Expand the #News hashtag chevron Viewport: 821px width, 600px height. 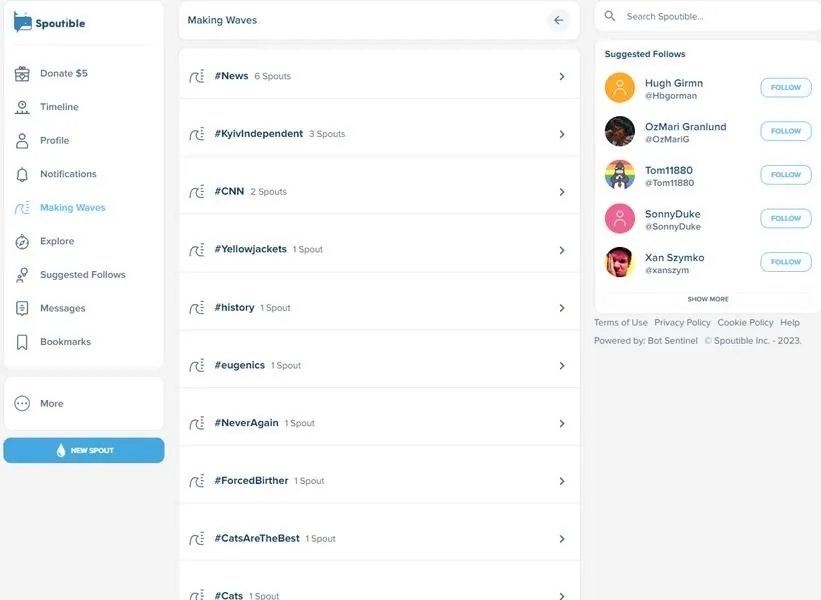pos(562,76)
